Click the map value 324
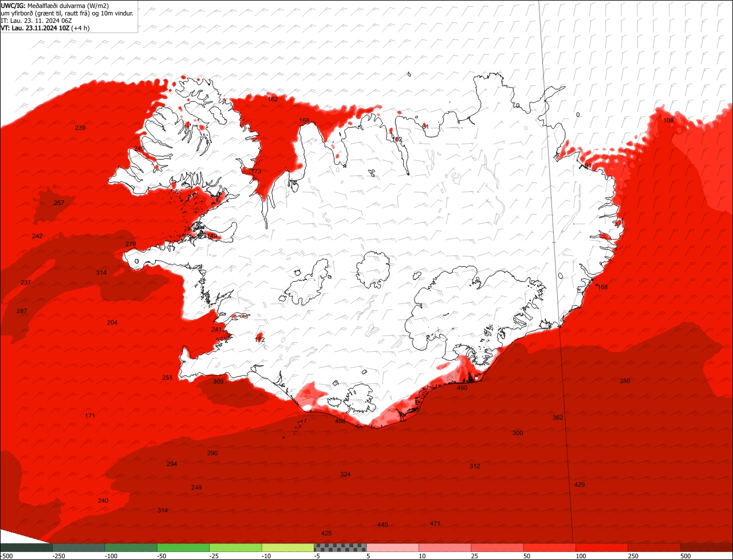Image resolution: width=733 pixels, height=560 pixels. pos(345,474)
